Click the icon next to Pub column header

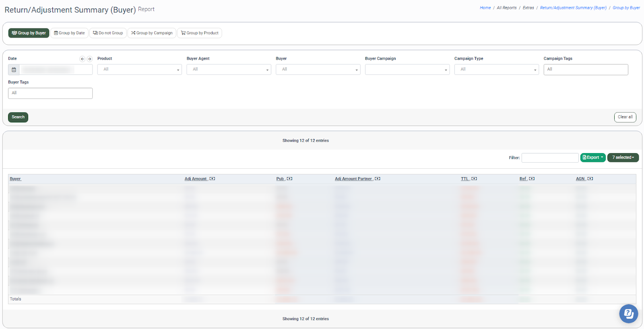pyautogui.click(x=289, y=179)
